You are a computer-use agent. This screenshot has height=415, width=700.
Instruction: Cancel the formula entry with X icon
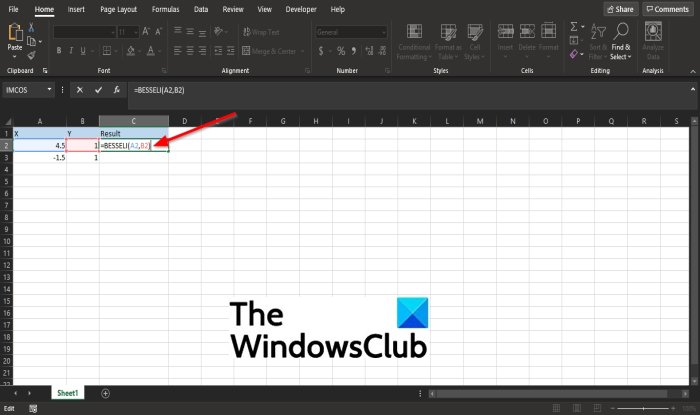pyautogui.click(x=80, y=90)
